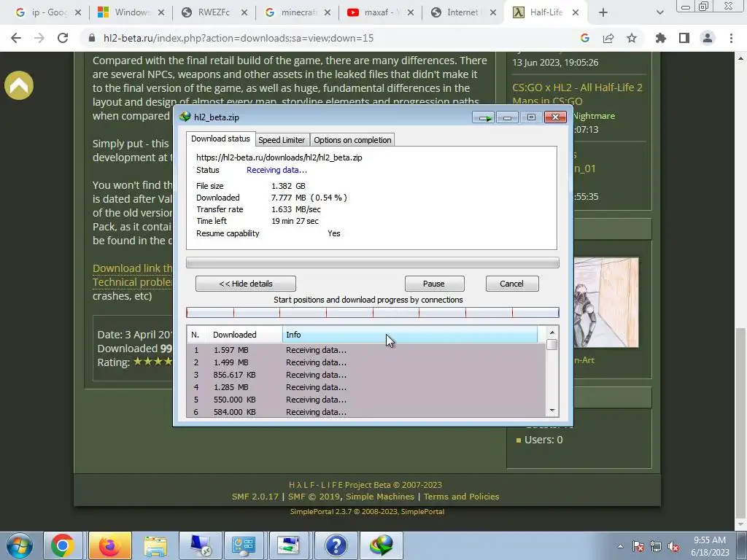Open the Chrome three-dot menu

point(731,38)
